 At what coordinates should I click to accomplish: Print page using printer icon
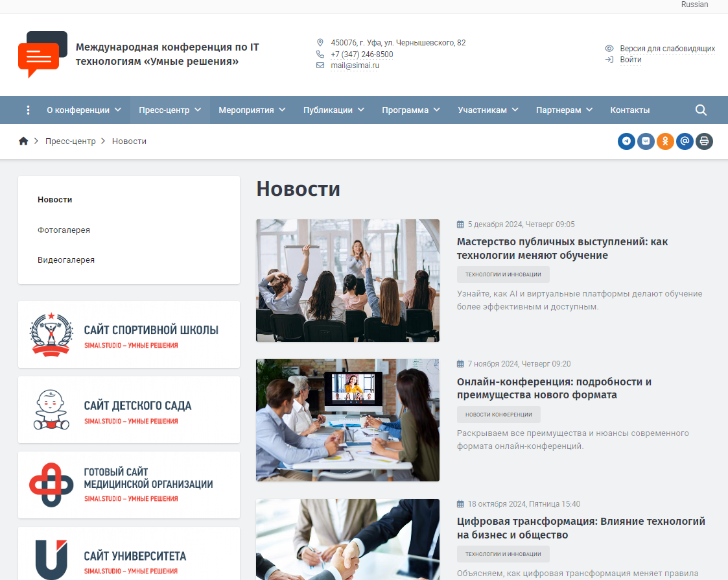(704, 141)
